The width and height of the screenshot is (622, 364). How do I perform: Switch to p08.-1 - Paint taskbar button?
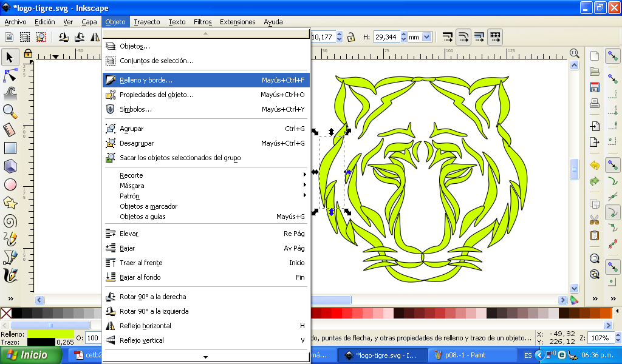coord(473,356)
